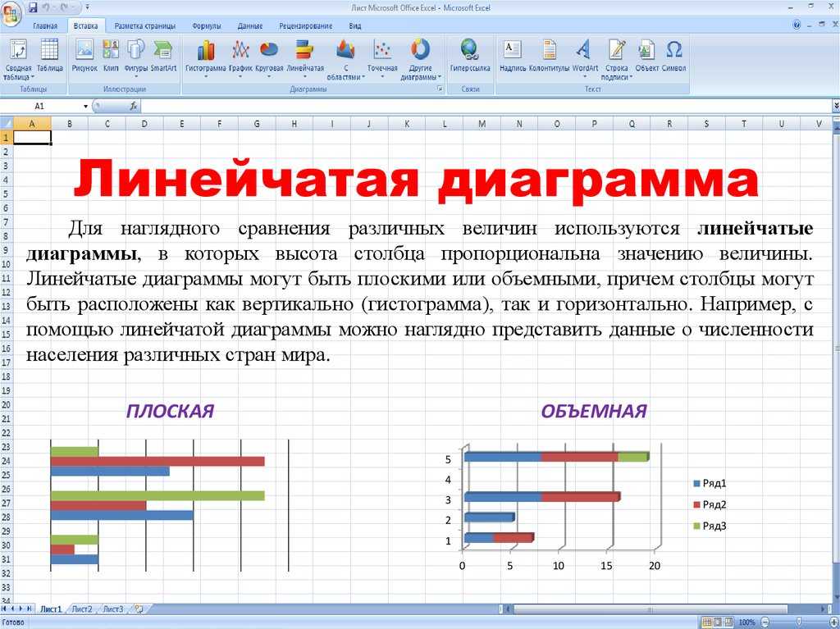840x629 pixels.
Task: Switch to the Данные tab
Action: pyautogui.click(x=249, y=25)
